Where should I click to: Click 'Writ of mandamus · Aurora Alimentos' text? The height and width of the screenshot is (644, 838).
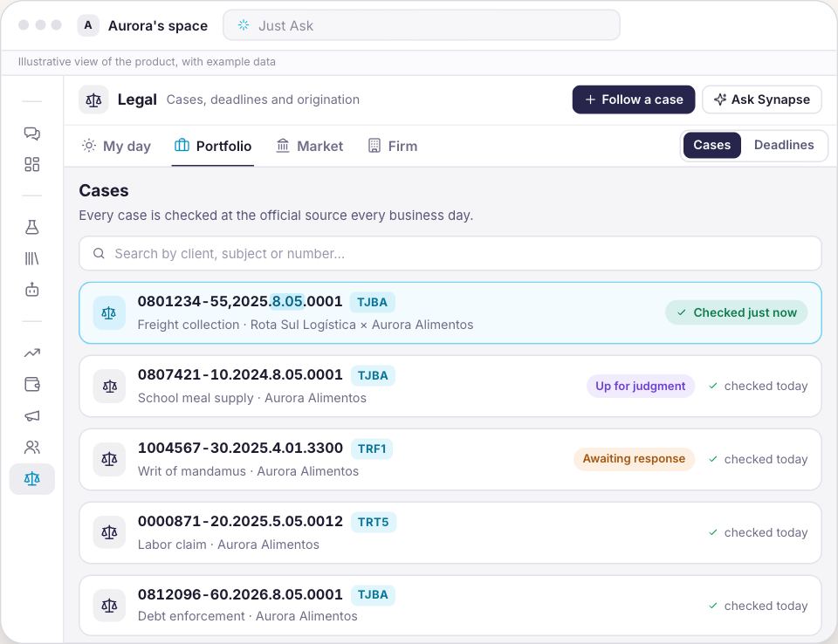tap(248, 471)
